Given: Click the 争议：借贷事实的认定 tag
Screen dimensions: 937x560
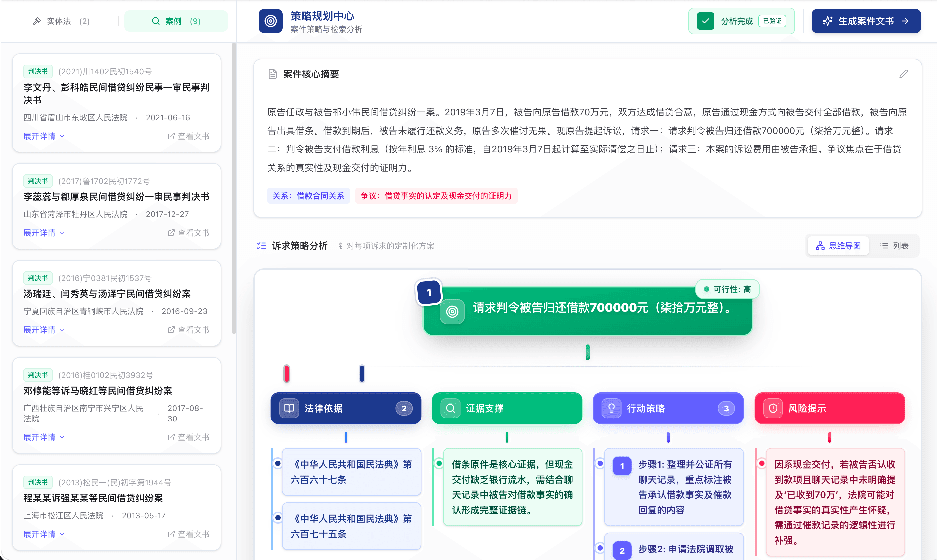Looking at the screenshot, I should [436, 196].
